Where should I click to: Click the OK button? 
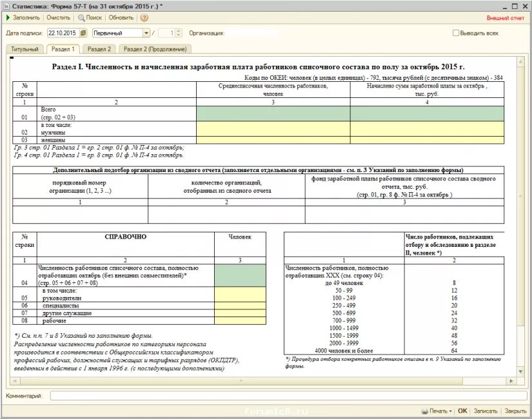point(462,411)
